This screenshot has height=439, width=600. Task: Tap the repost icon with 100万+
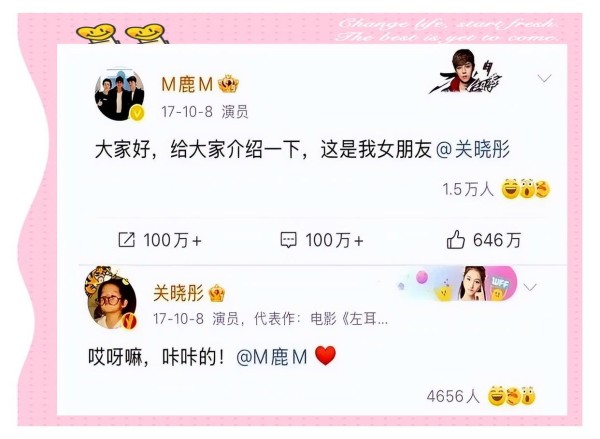tap(126, 240)
